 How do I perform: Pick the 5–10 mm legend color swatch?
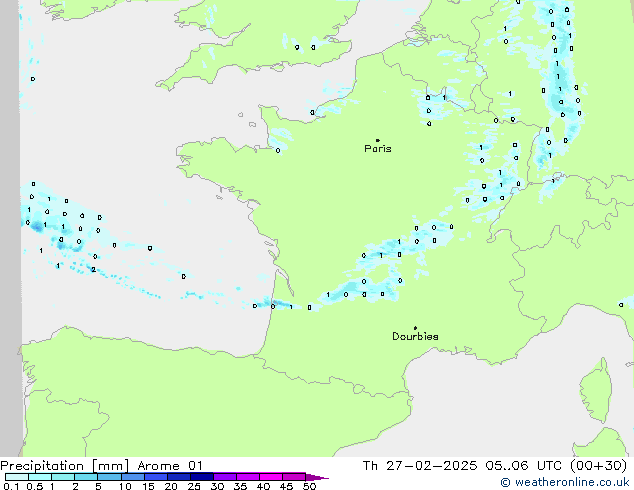(x=109, y=477)
